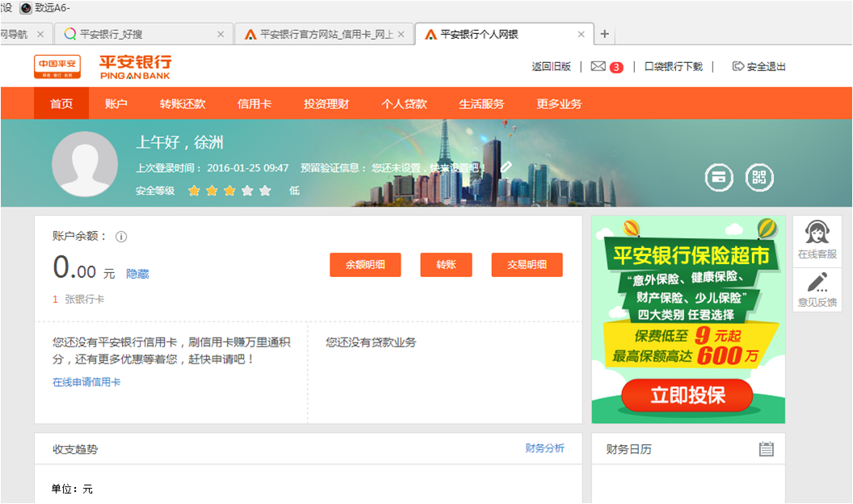Open the 财务分析 link

(544, 448)
